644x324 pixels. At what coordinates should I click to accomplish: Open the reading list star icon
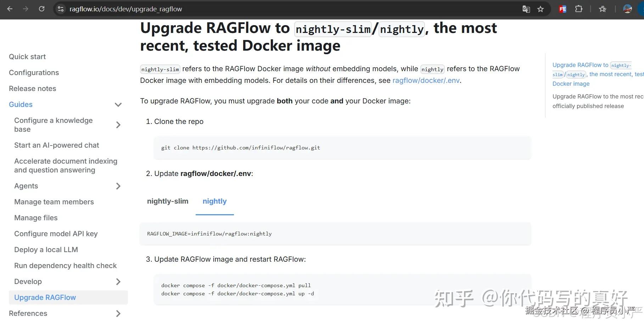click(x=603, y=9)
